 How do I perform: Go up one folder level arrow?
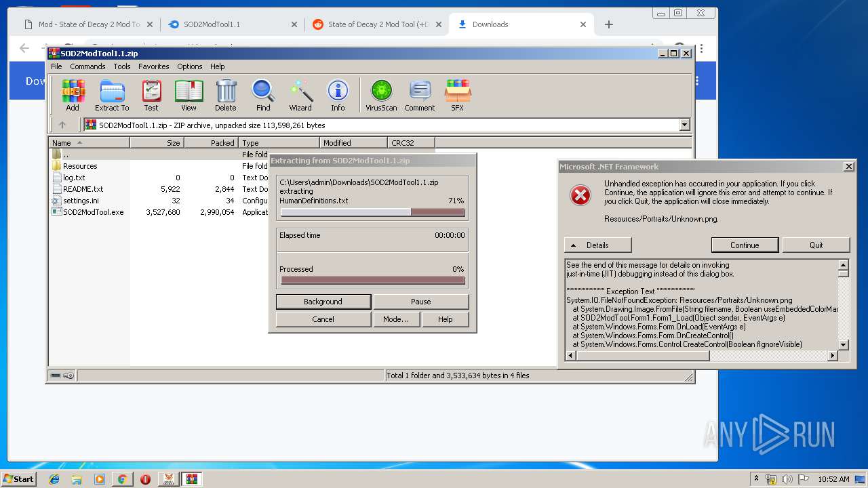point(62,125)
